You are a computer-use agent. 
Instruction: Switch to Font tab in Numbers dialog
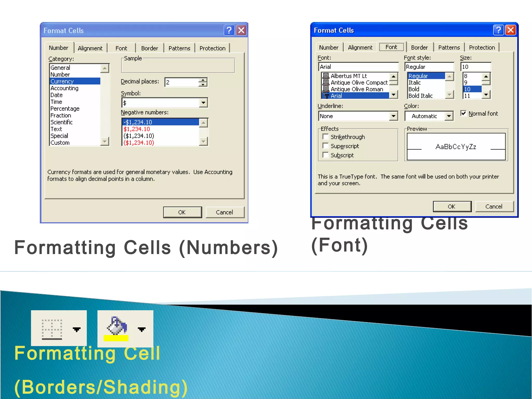pyautogui.click(x=121, y=48)
